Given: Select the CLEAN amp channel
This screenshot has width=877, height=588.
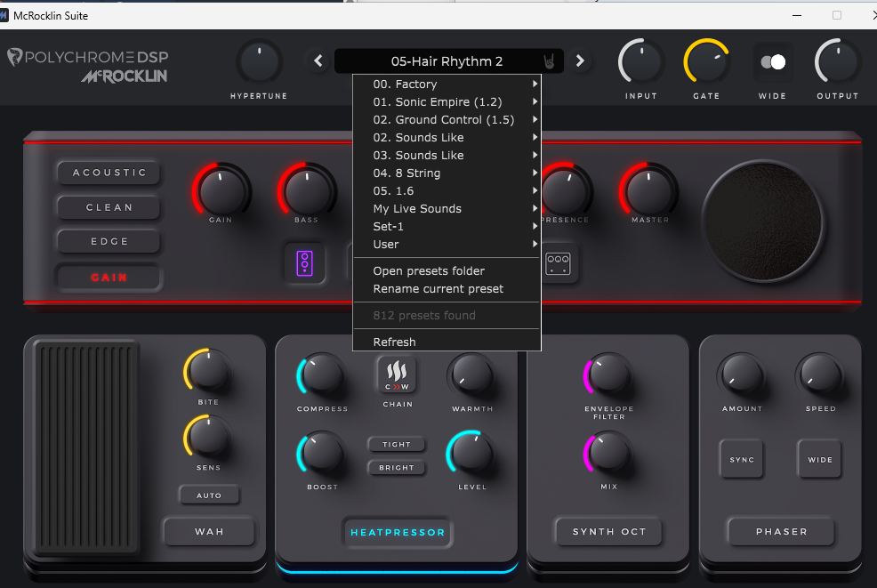Looking at the screenshot, I should 109,207.
